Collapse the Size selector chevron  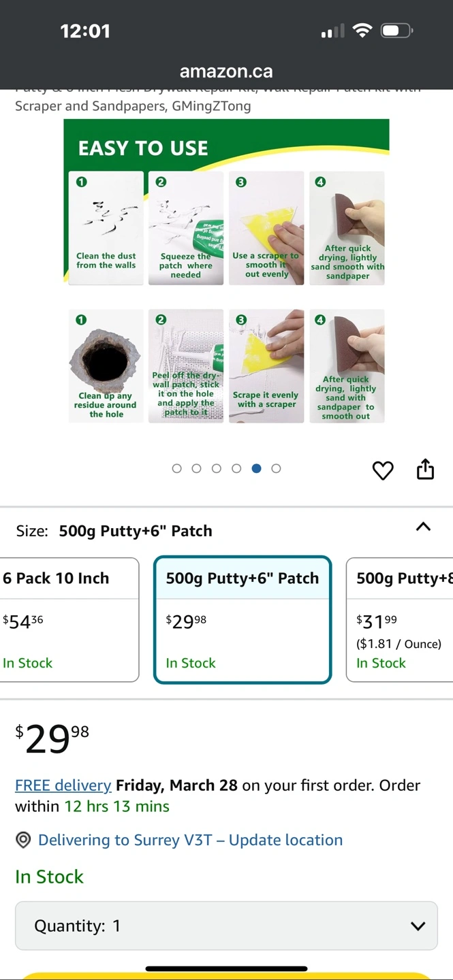(x=423, y=527)
